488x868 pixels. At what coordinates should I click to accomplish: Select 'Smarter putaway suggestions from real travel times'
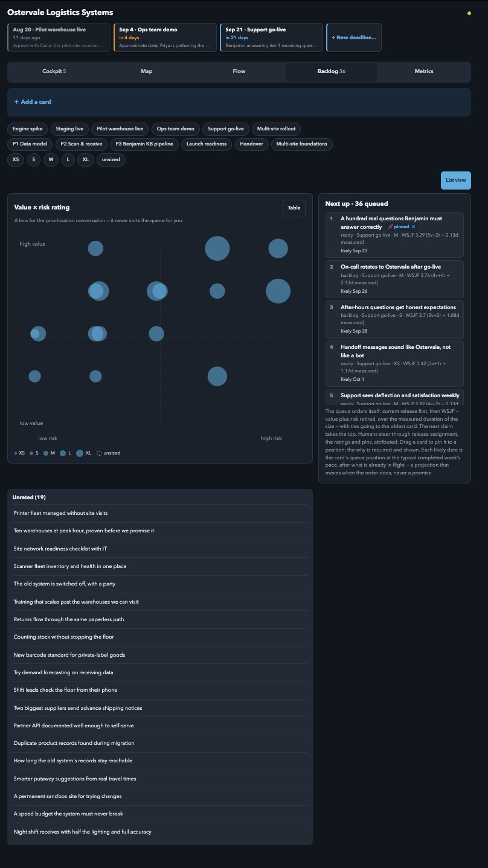pyautogui.click(x=160, y=779)
